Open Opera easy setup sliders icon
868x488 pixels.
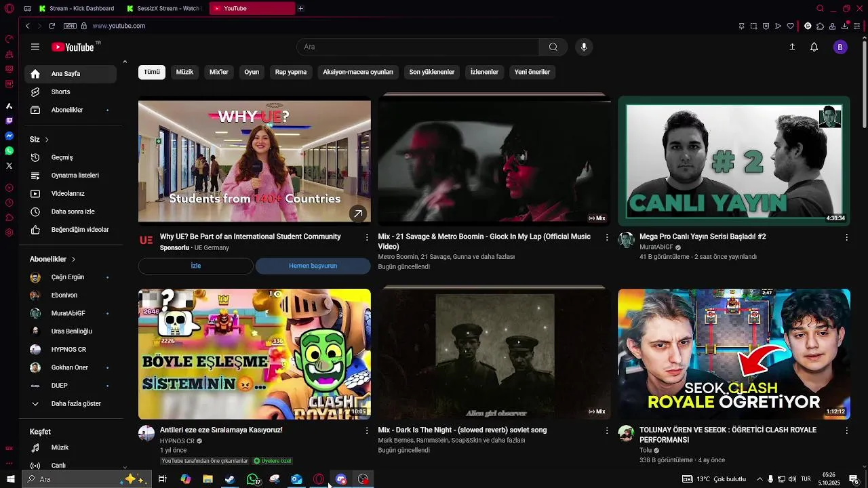(x=857, y=26)
